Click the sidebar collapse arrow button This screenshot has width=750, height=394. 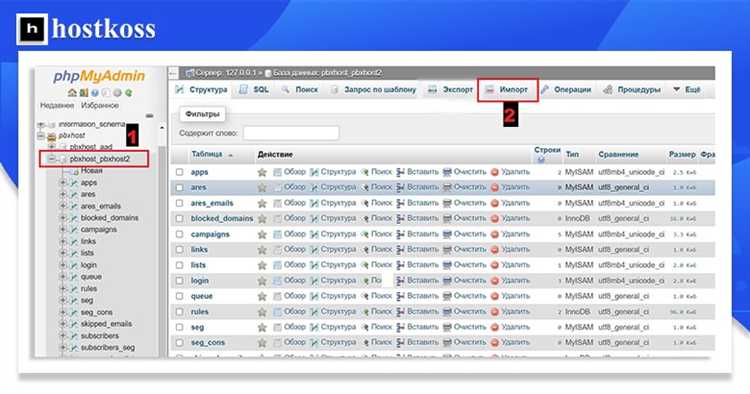coord(173,73)
